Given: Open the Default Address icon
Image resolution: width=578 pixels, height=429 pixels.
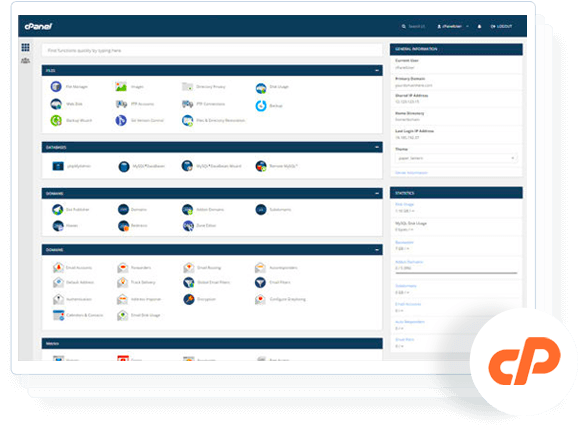Looking at the screenshot, I should pyautogui.click(x=58, y=282).
